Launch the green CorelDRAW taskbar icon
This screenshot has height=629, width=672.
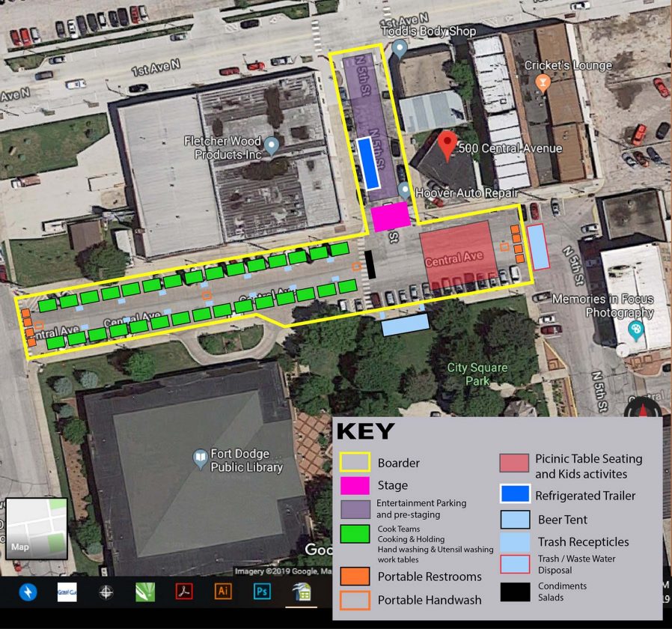click(145, 592)
